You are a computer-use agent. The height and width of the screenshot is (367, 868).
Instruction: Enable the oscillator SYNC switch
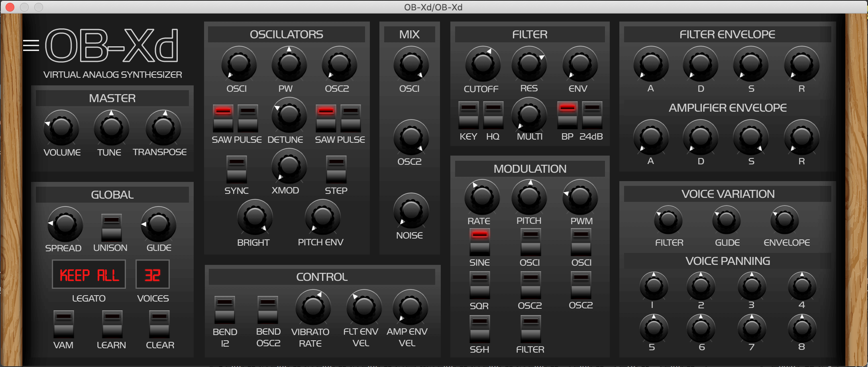[x=237, y=169]
